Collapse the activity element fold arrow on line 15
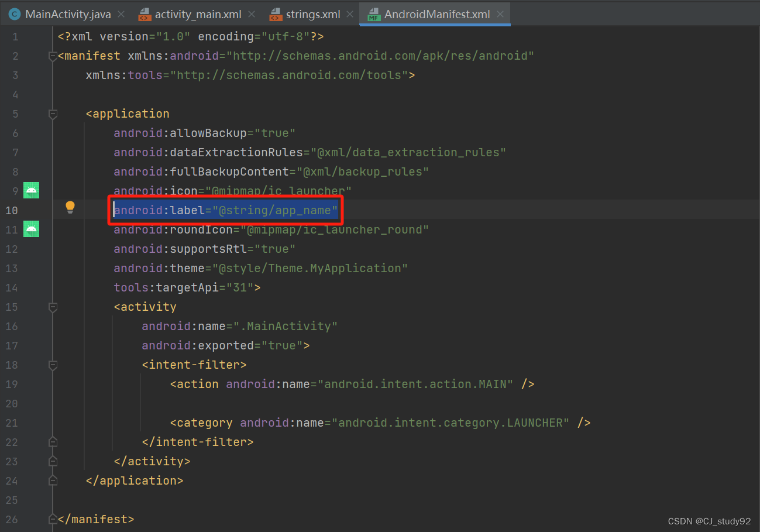 (52, 307)
